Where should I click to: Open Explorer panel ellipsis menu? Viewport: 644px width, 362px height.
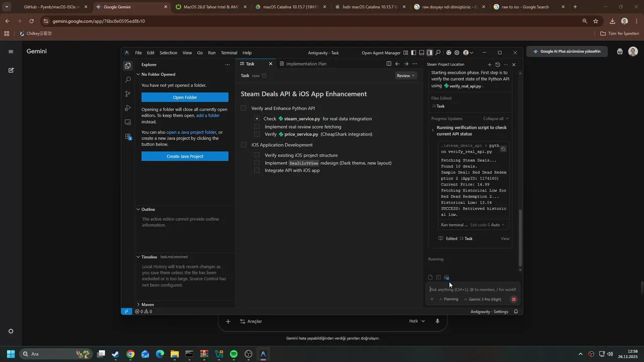[x=227, y=64]
